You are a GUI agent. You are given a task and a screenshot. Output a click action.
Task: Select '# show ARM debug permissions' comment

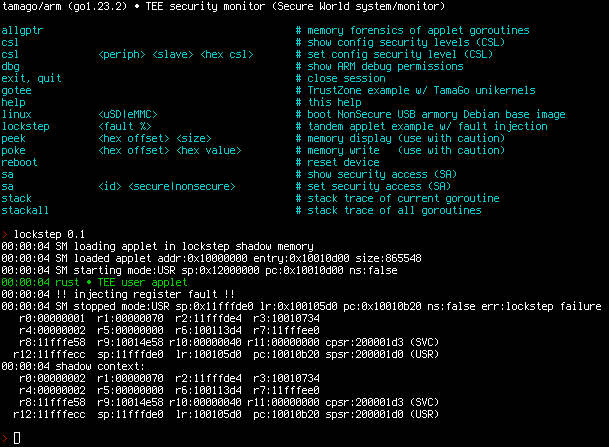[379, 66]
